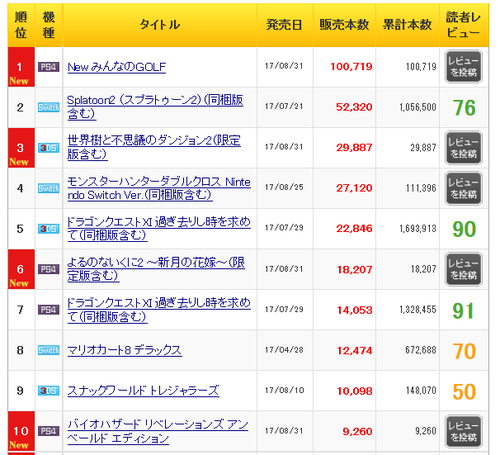The image size is (500, 455).
Task: Click sales figure 18,207 in red
Action: pos(354,269)
